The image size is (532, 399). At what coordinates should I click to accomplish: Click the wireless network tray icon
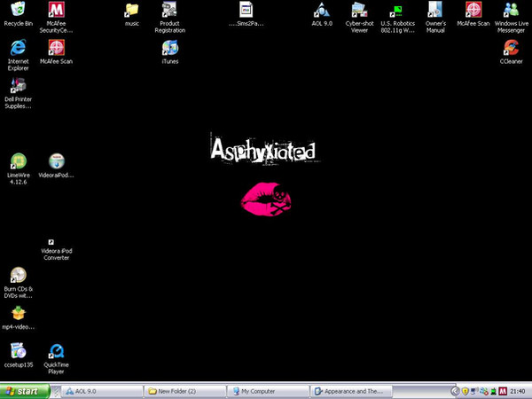tap(474, 391)
